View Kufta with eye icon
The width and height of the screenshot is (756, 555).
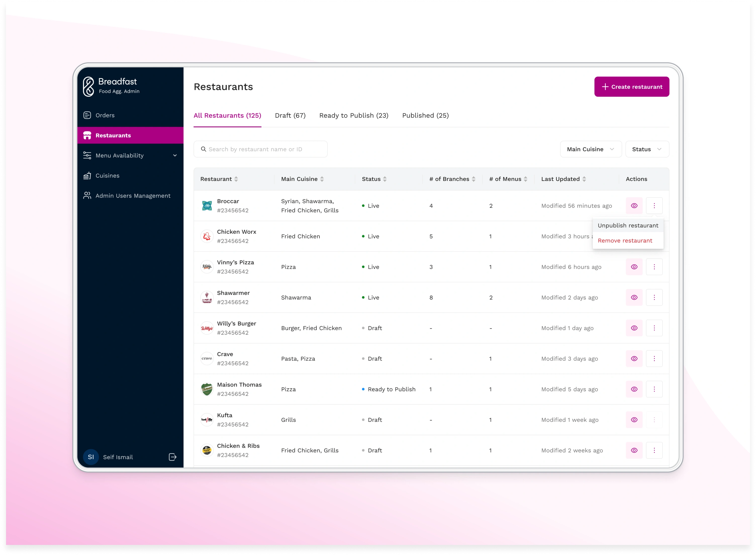pyautogui.click(x=634, y=420)
